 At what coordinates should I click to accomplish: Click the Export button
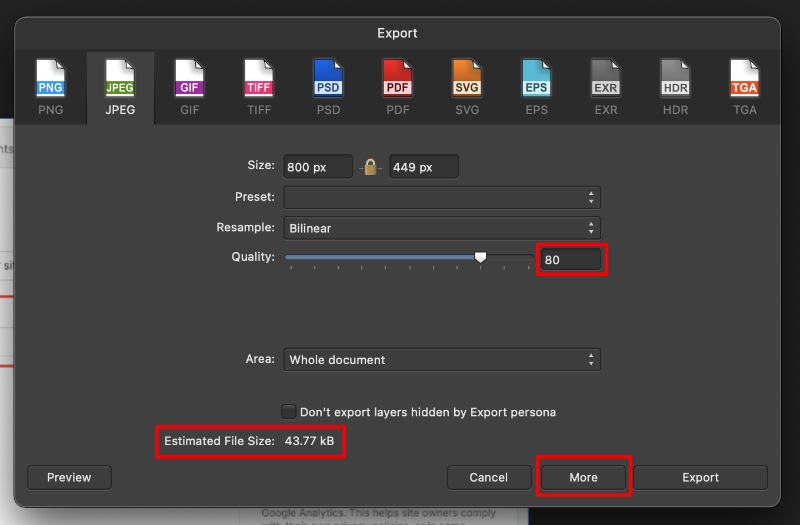click(701, 478)
